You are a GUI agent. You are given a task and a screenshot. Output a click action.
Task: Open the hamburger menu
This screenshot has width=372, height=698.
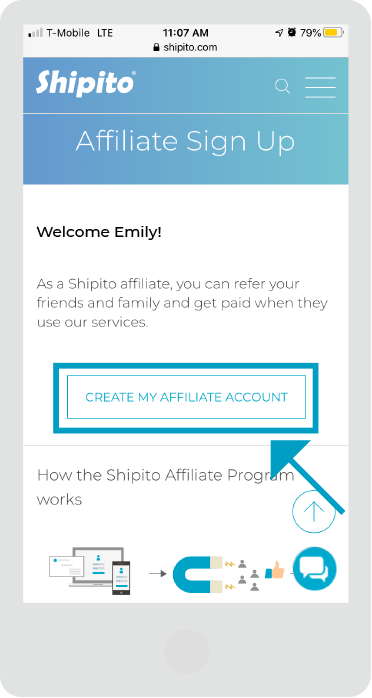click(x=320, y=87)
